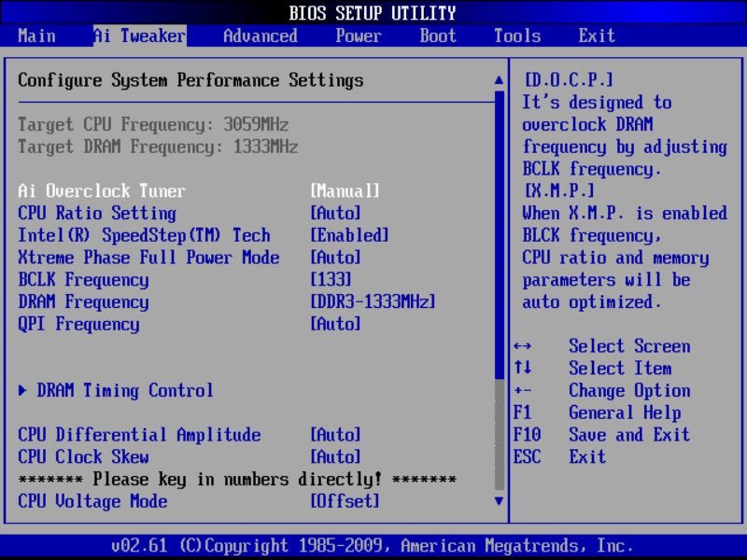Screen dimensions: 747x560
Task: Click the F1 key legend
Action: click(x=523, y=413)
